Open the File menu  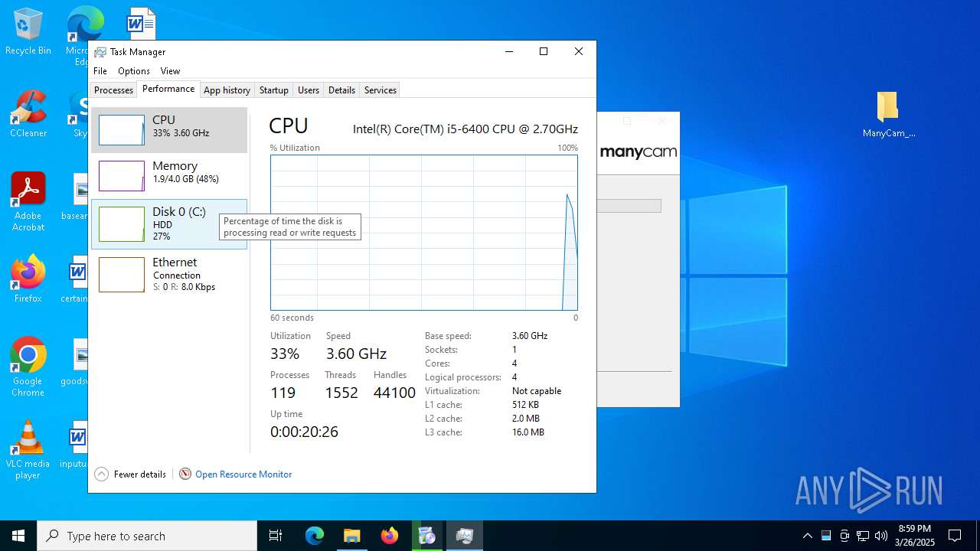[x=100, y=71]
